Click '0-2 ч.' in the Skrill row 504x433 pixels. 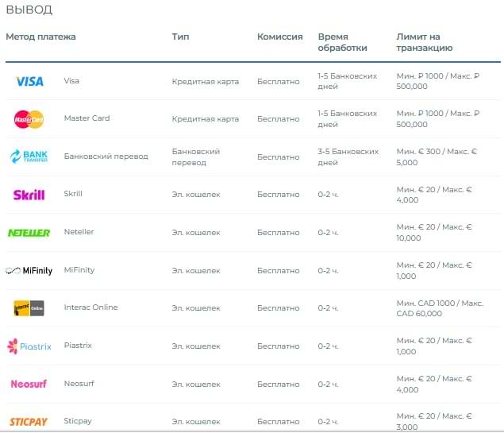coord(328,195)
